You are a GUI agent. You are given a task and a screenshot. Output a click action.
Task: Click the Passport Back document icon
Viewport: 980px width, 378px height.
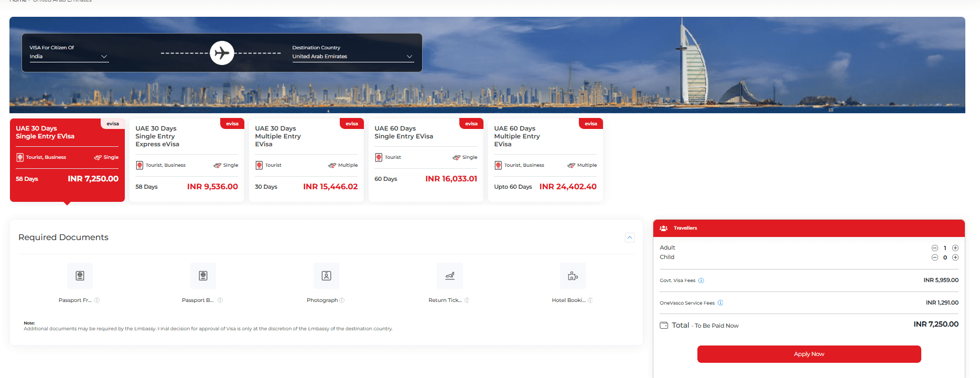point(203,276)
